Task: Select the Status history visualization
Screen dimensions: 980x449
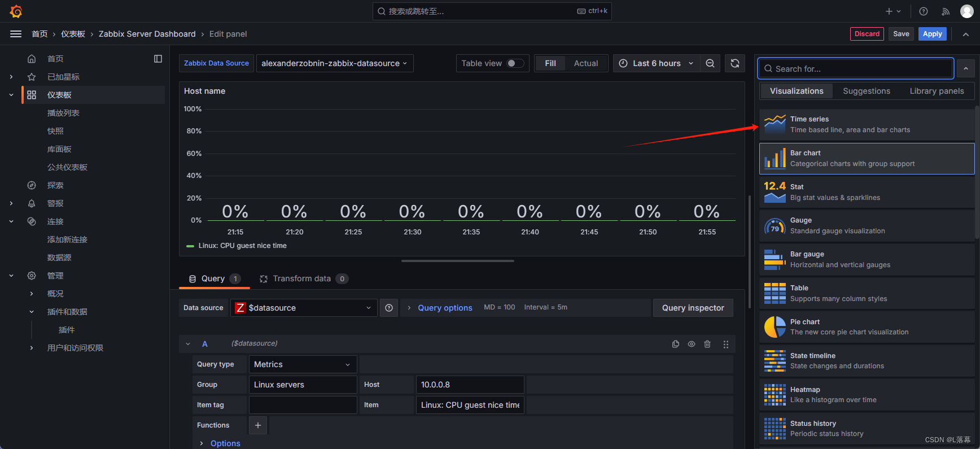Action: [867, 429]
